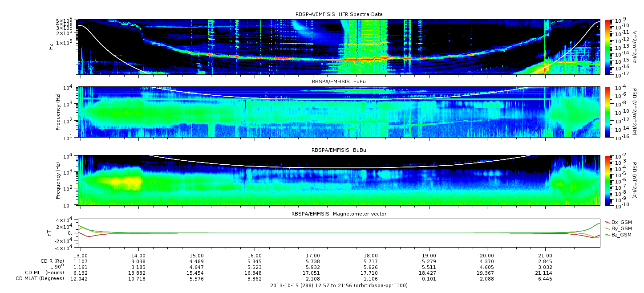644x293 pixels.
Task: Select the By_GSM legend entry
Action: pos(621,228)
